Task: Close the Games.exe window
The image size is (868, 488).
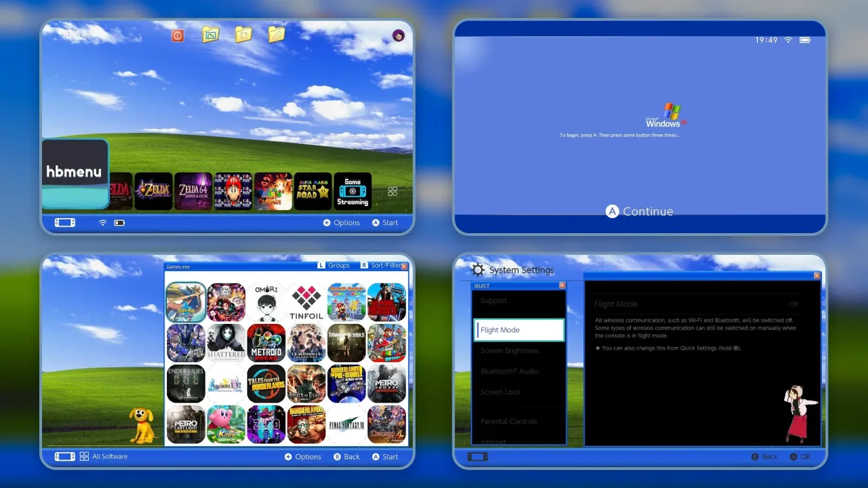Action: tap(405, 266)
